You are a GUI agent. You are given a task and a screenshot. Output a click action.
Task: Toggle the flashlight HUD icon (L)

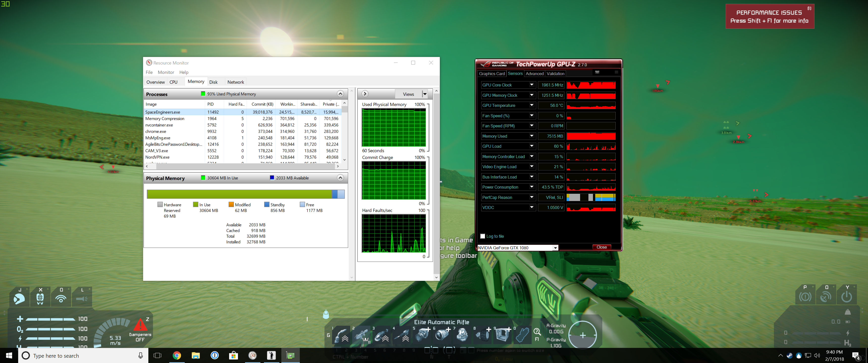[82, 297]
